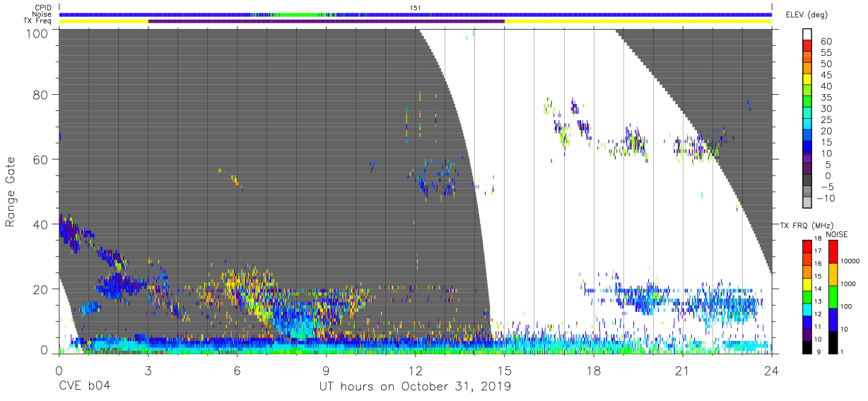The image size is (868, 401).
Task: Click the blue Noise indicator strip above plot
Action: pos(415,14)
